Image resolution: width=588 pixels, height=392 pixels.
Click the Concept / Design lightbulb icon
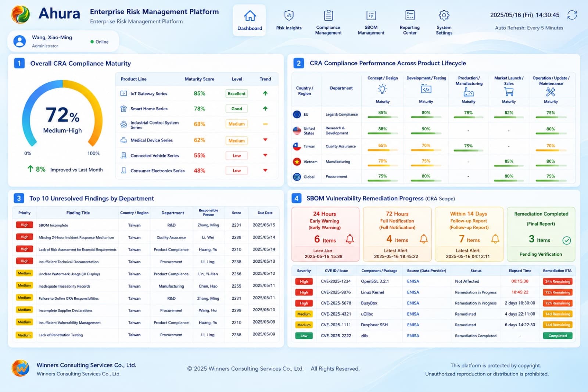(382, 89)
